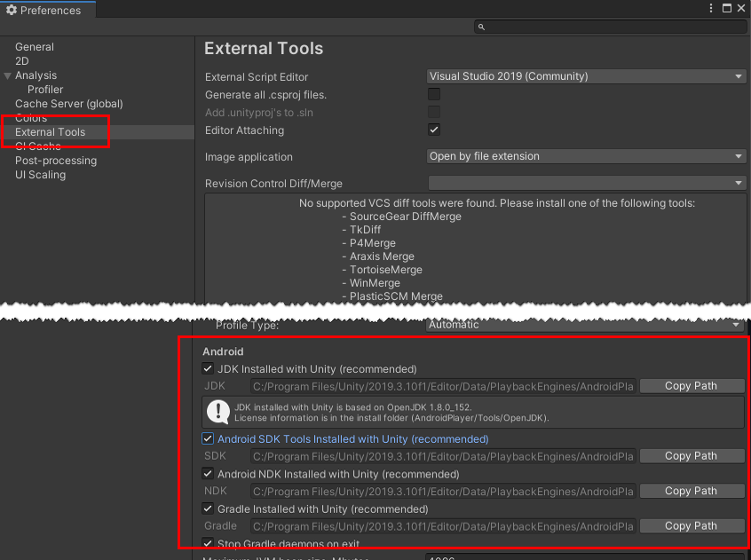Open Image application dropdown
Image resolution: width=751 pixels, height=560 pixels.
click(x=586, y=156)
